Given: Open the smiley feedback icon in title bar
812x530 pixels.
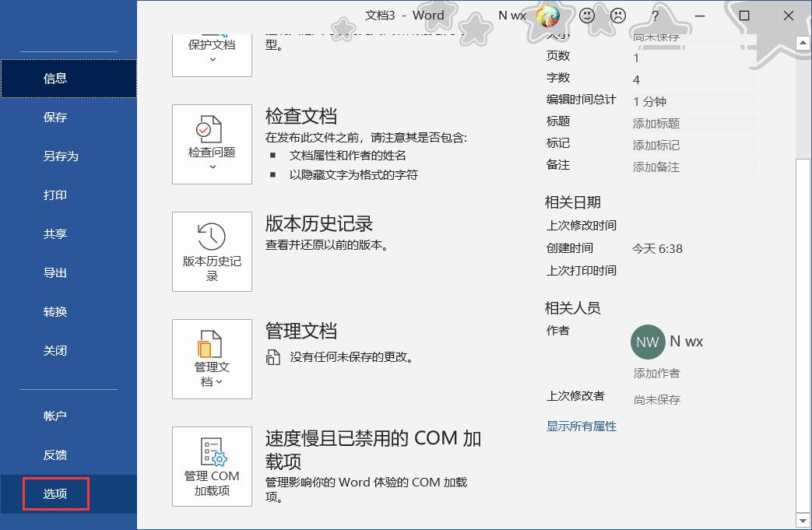Looking at the screenshot, I should [x=588, y=16].
